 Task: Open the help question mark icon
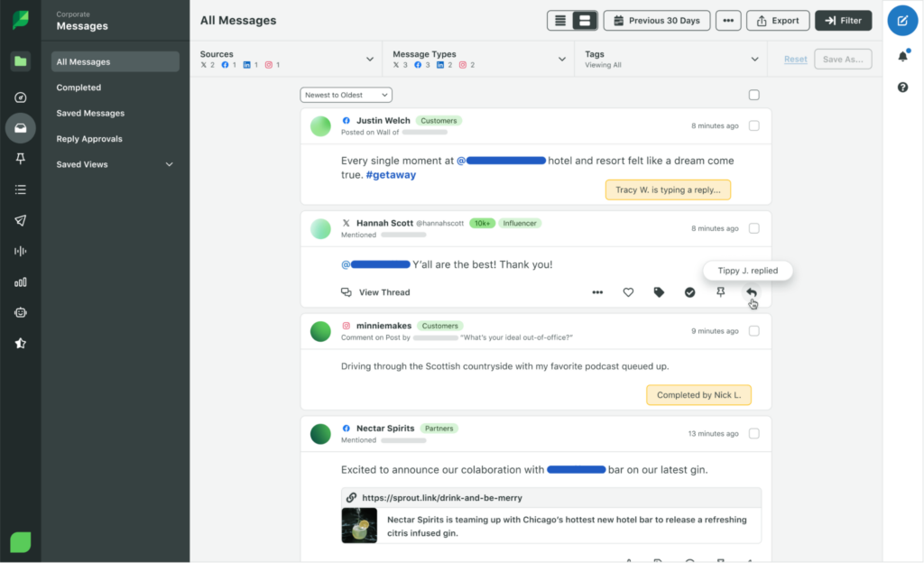pyautogui.click(x=902, y=88)
